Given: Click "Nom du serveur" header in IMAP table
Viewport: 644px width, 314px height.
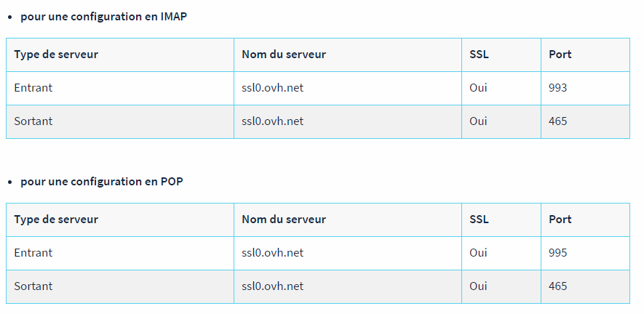Looking at the screenshot, I should pos(284,55).
